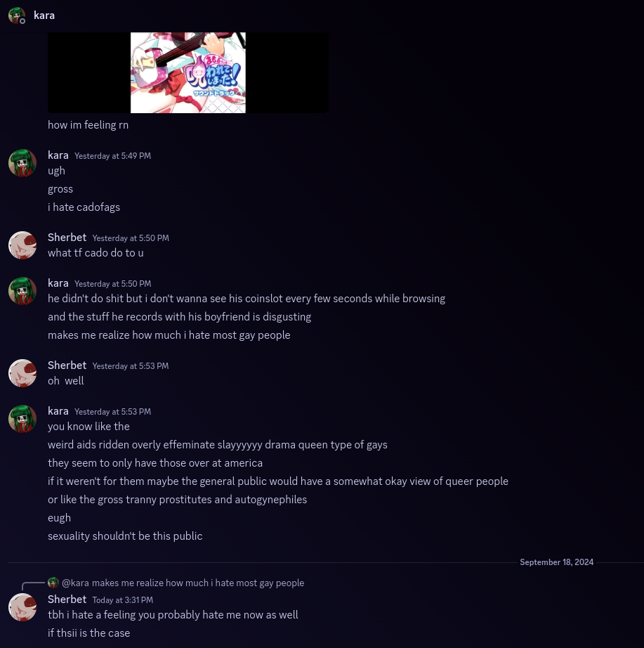Open kara's profile avatar in the header
644x648 pixels.
17,15
